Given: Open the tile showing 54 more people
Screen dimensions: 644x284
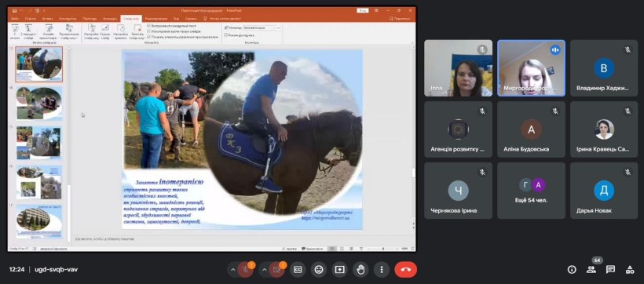Looking at the screenshot, I should point(531,191).
